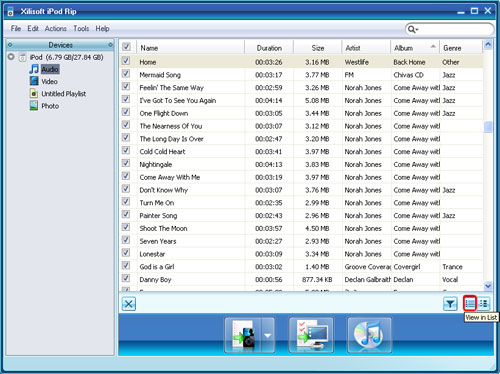Viewport: 500px width, 374px height.
Task: Open the Actions menu
Action: [56, 29]
